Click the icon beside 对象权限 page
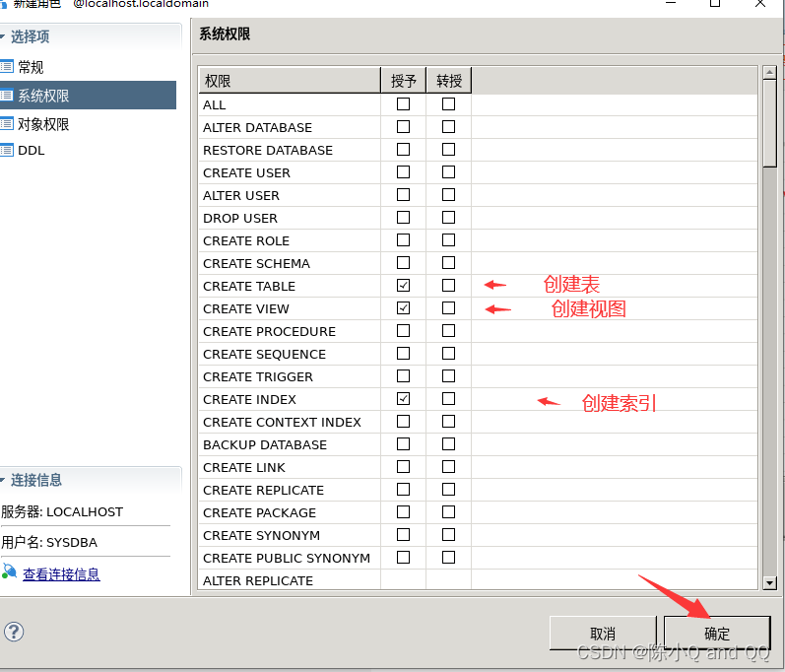The height and width of the screenshot is (672, 785). 7,124
